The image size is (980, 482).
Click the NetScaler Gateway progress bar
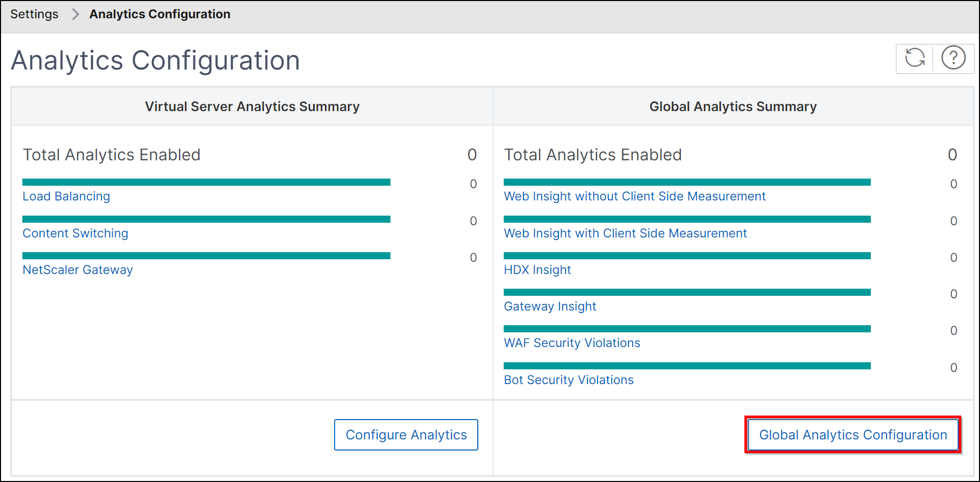[207, 256]
